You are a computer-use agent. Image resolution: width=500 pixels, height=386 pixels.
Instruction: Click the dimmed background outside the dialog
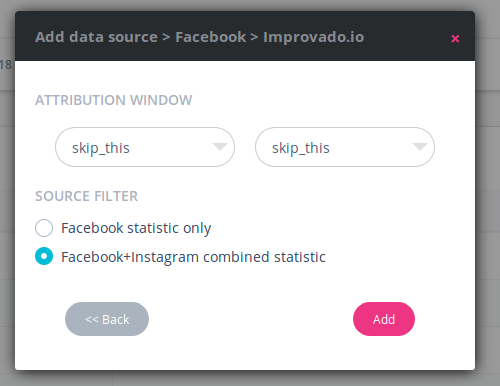click(x=487, y=200)
